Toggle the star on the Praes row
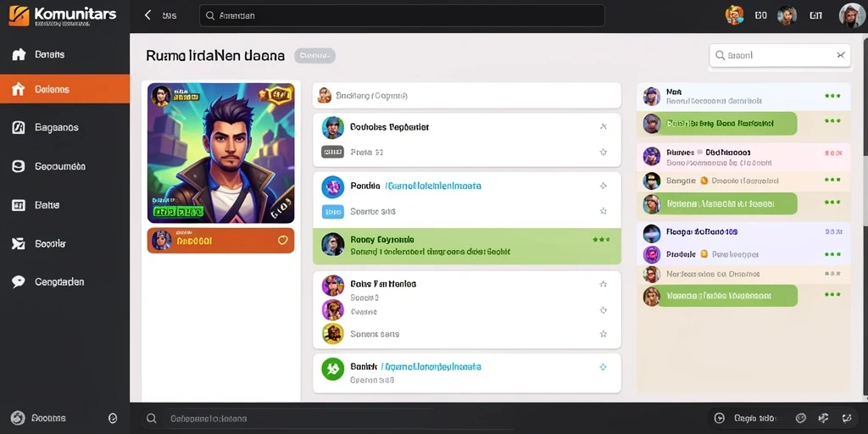The width and height of the screenshot is (868, 434). (x=604, y=152)
